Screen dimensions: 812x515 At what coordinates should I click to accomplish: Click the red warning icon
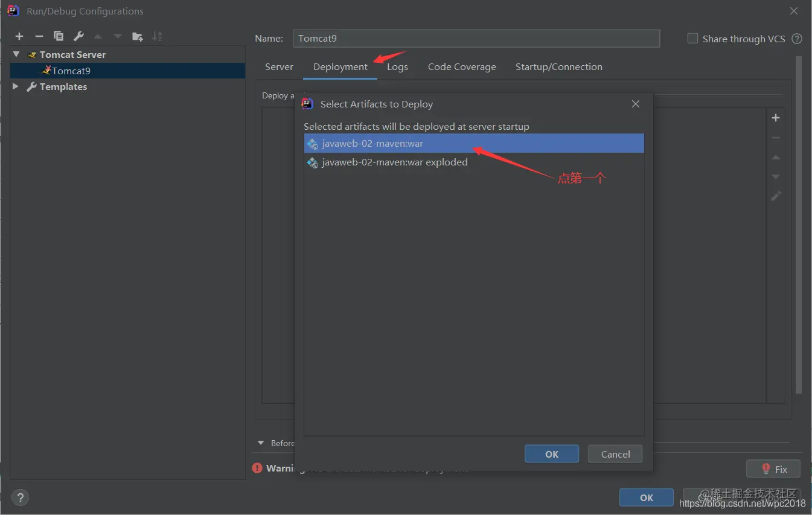point(257,468)
